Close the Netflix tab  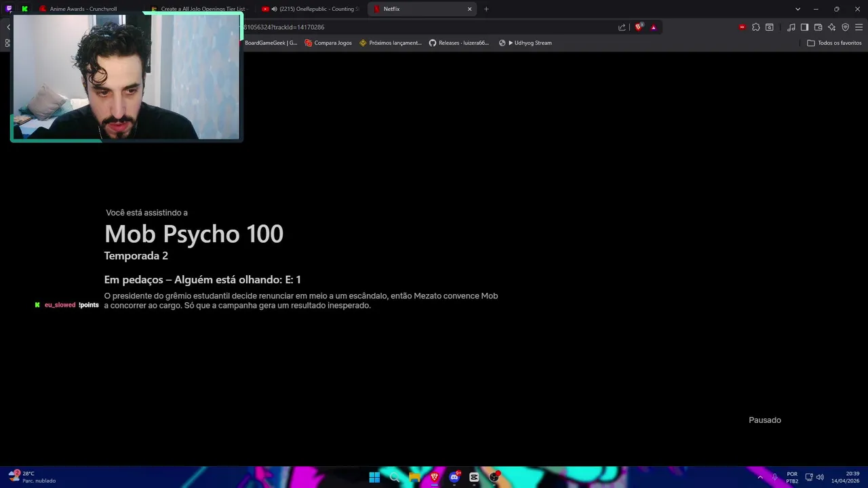469,9
